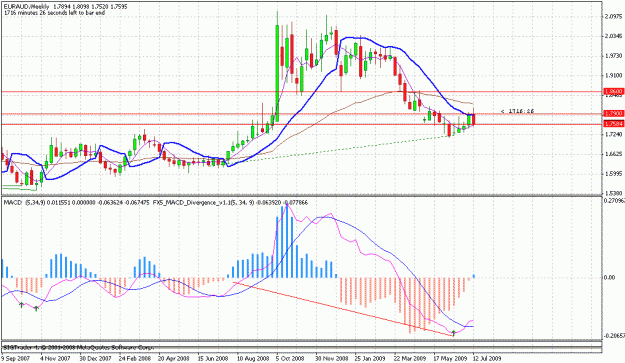Click the 5 Oct 2008 date label
625x363 pixels.
pos(290,358)
